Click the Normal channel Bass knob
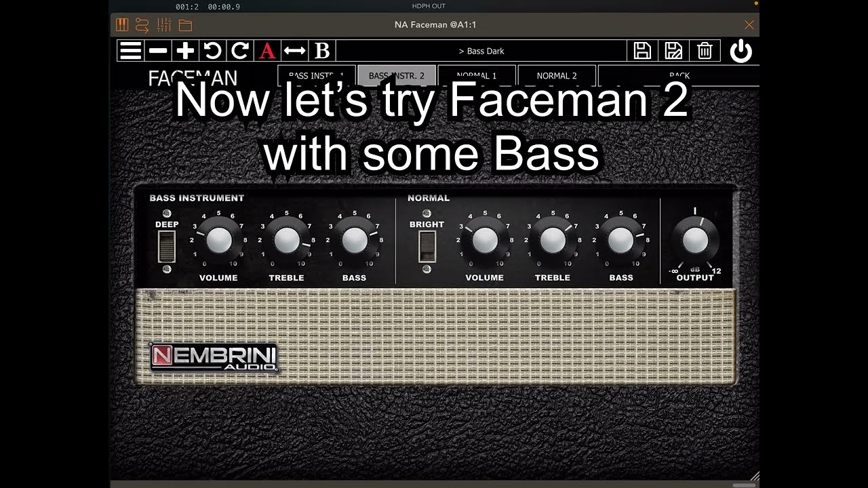 click(x=620, y=240)
